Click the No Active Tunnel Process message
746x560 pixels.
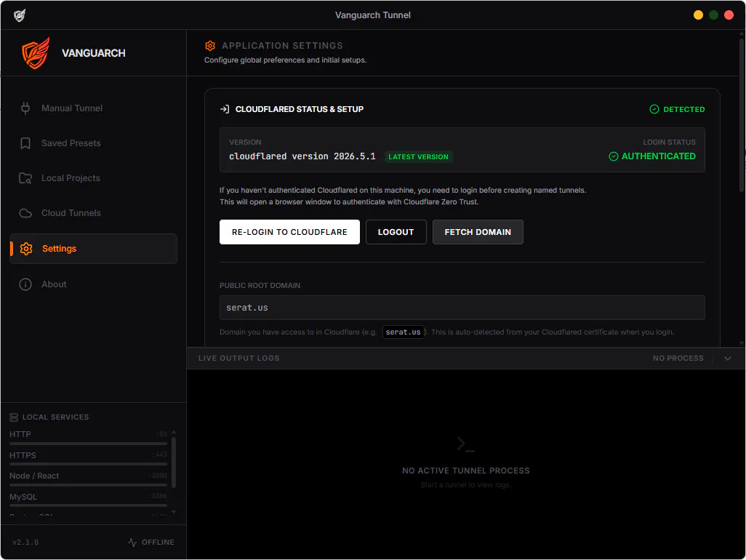tap(466, 471)
